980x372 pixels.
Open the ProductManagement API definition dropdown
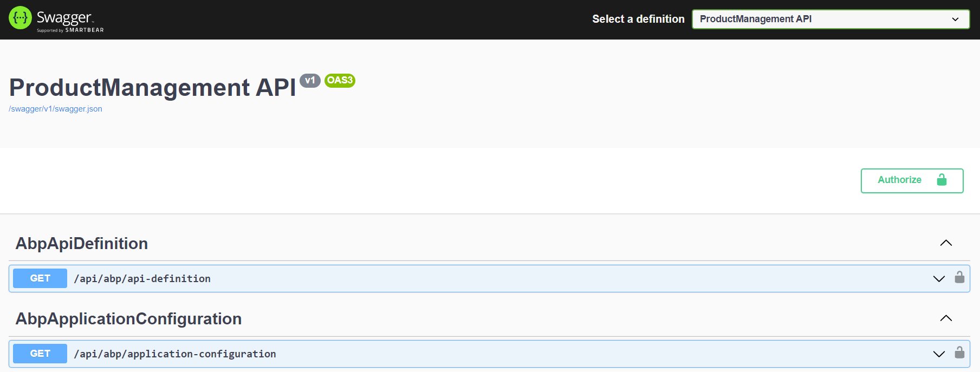click(x=830, y=19)
